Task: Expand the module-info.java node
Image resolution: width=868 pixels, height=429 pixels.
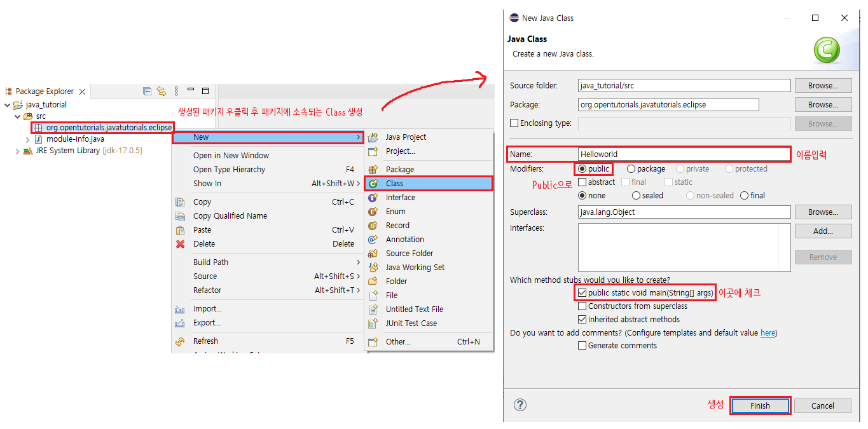Action: (x=28, y=139)
